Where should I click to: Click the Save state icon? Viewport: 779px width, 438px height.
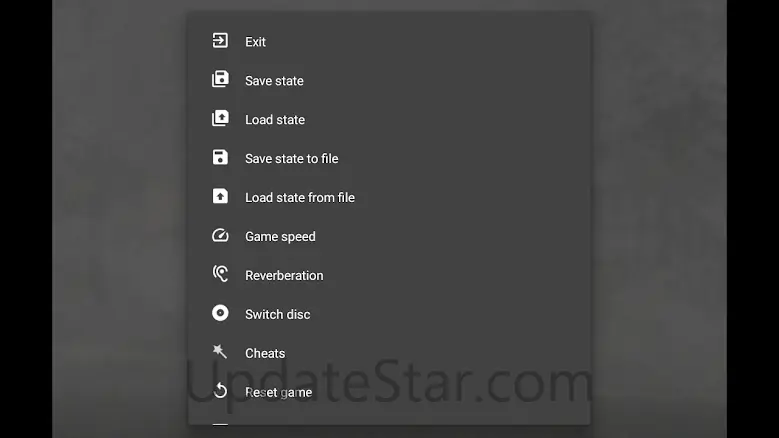220,80
